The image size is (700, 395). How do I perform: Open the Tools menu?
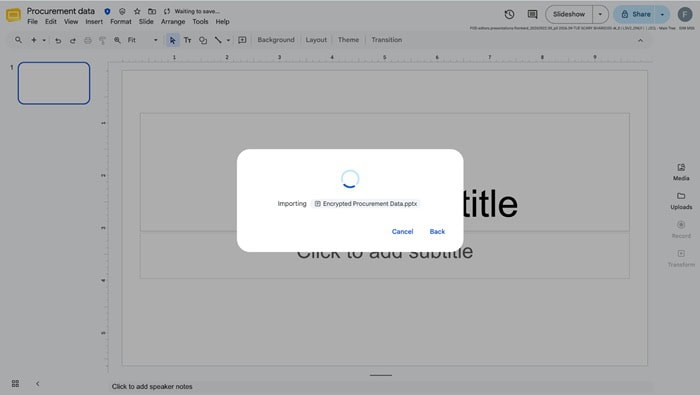(200, 21)
